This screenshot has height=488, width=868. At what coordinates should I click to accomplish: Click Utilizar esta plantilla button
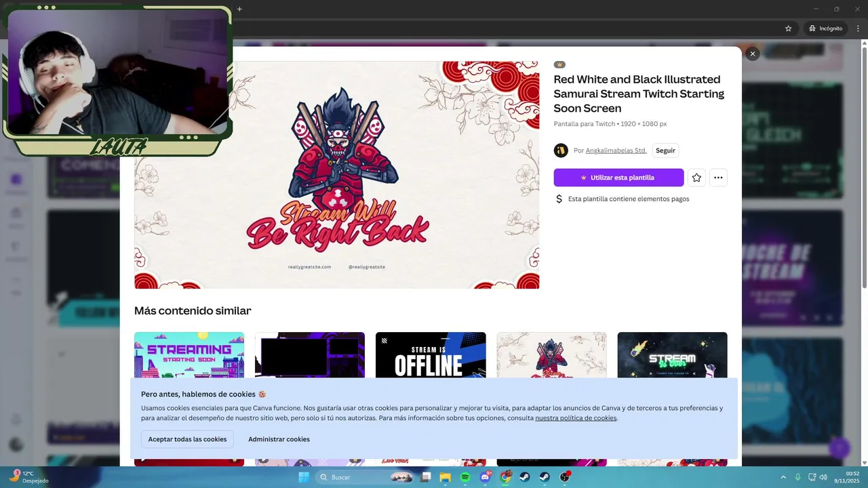coord(618,178)
